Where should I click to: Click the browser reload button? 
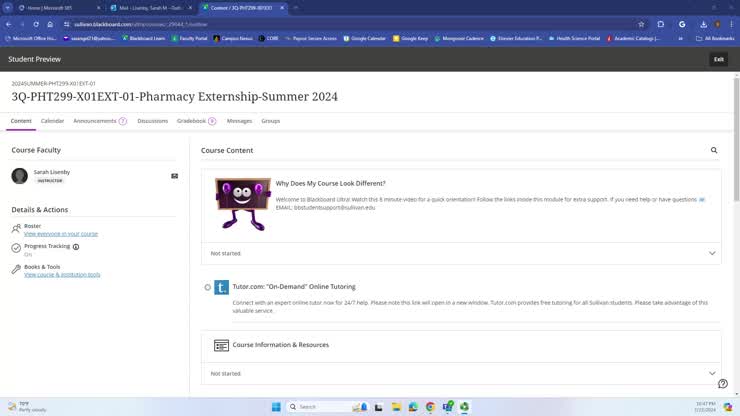(36, 24)
